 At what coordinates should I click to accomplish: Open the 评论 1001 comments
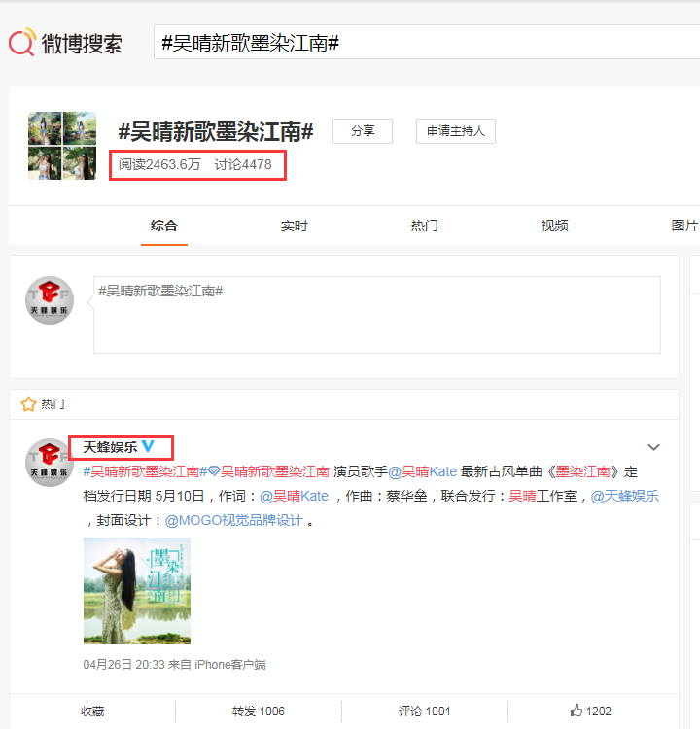[424, 711]
